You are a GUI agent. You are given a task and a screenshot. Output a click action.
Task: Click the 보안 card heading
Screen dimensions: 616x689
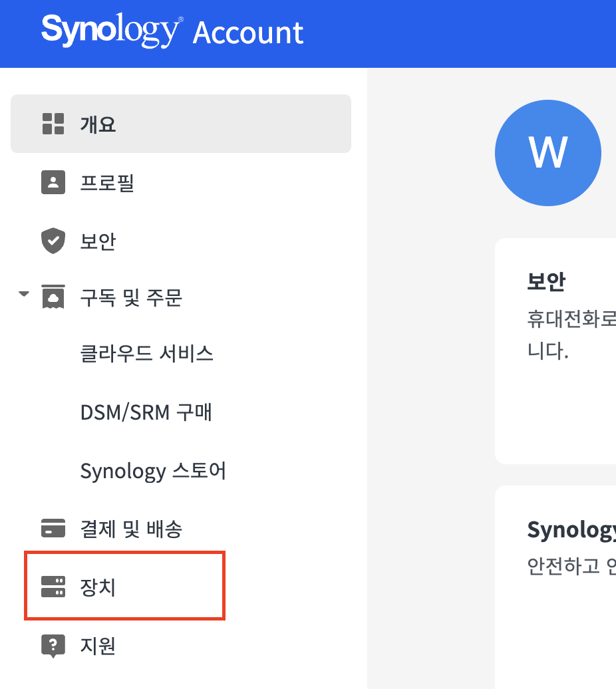546,281
